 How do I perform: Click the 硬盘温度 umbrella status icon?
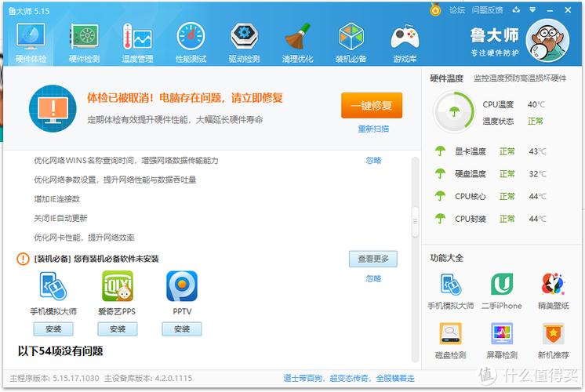[x=440, y=173]
